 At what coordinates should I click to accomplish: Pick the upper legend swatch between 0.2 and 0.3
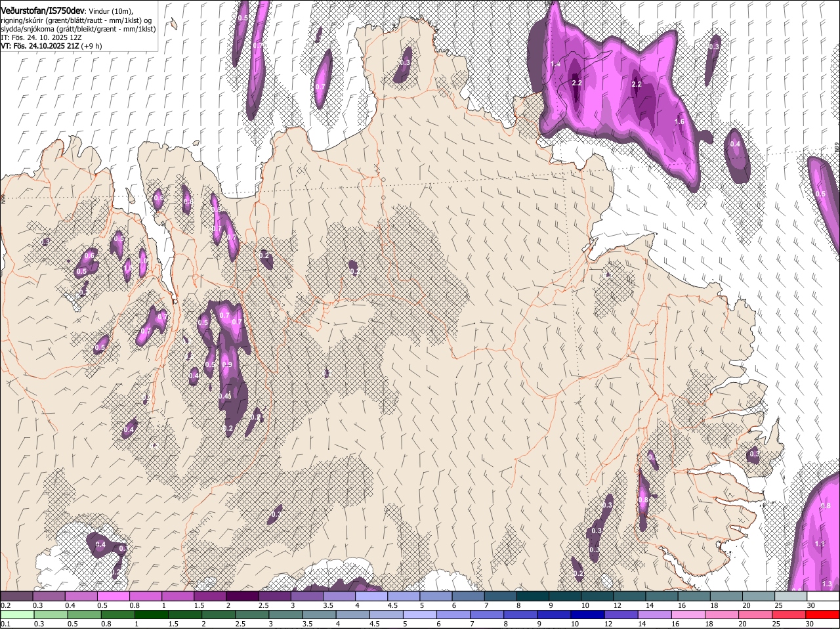16,596
